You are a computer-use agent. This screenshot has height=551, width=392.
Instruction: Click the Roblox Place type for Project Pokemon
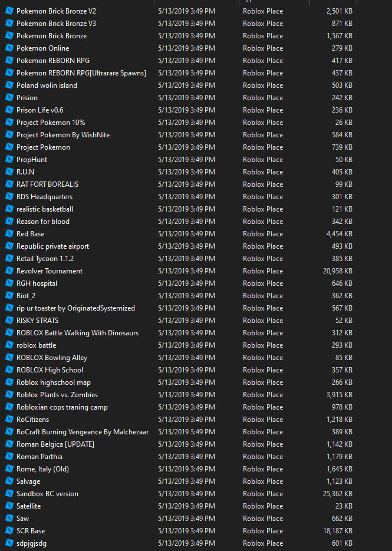[263, 147]
